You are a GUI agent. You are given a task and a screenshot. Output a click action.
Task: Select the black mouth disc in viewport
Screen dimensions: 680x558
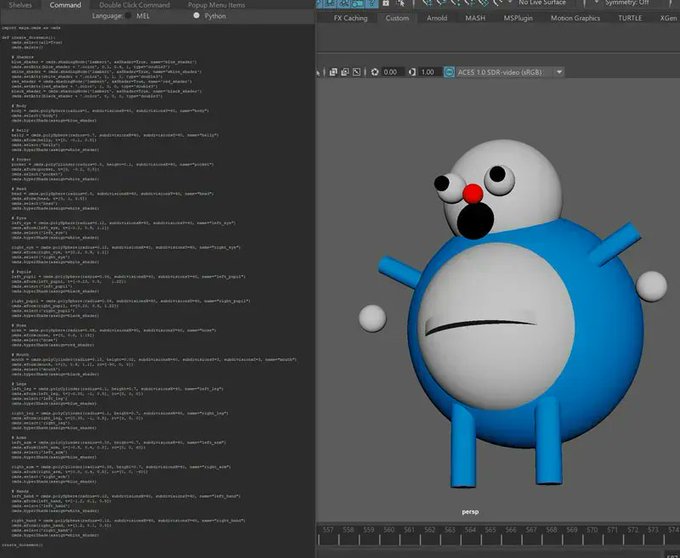click(475, 221)
